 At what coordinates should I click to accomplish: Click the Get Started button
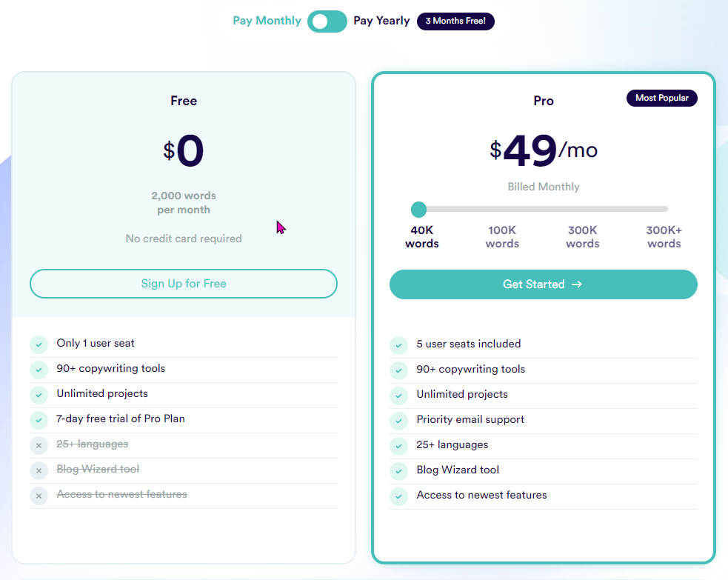543,284
